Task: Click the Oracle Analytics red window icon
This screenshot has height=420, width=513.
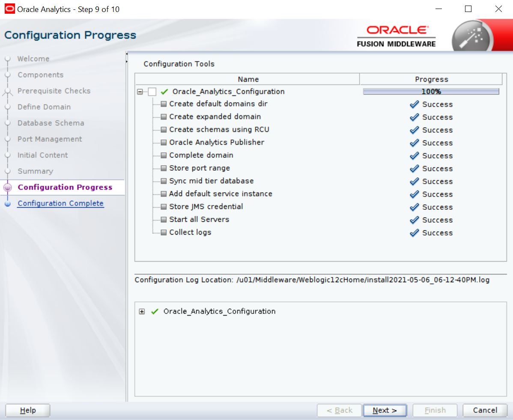Action: tap(9, 9)
